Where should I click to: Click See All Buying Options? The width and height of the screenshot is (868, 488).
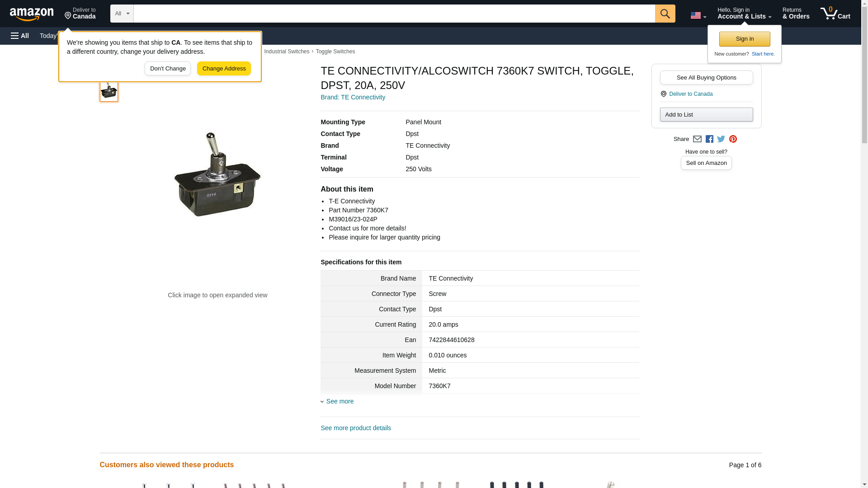coord(706,77)
